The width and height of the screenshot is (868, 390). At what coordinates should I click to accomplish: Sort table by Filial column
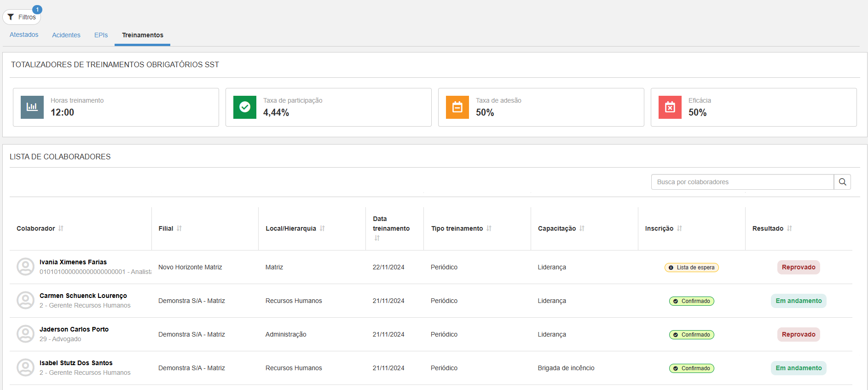(x=179, y=228)
